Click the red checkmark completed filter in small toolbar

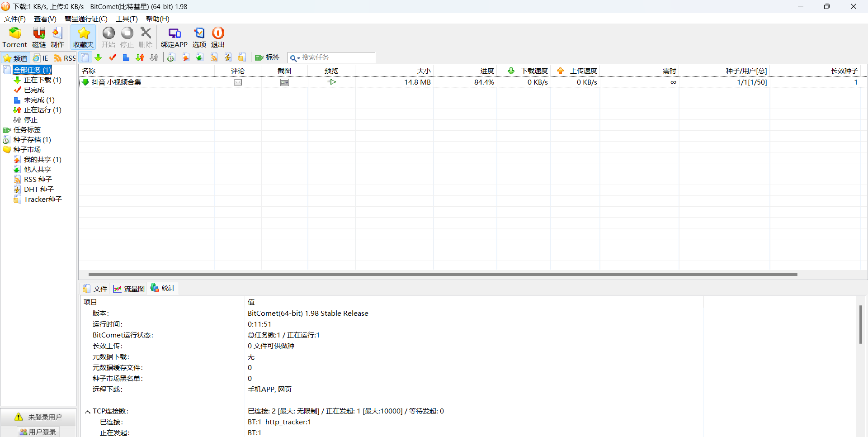coord(112,57)
